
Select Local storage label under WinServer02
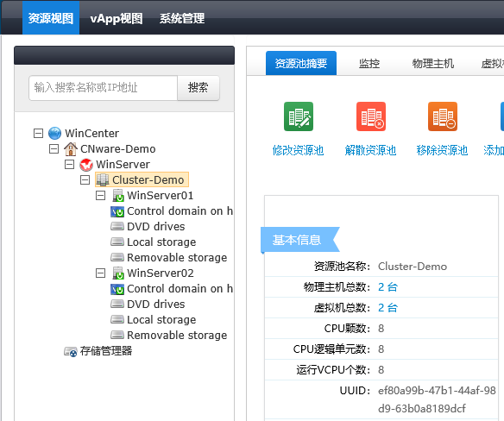pos(161,320)
